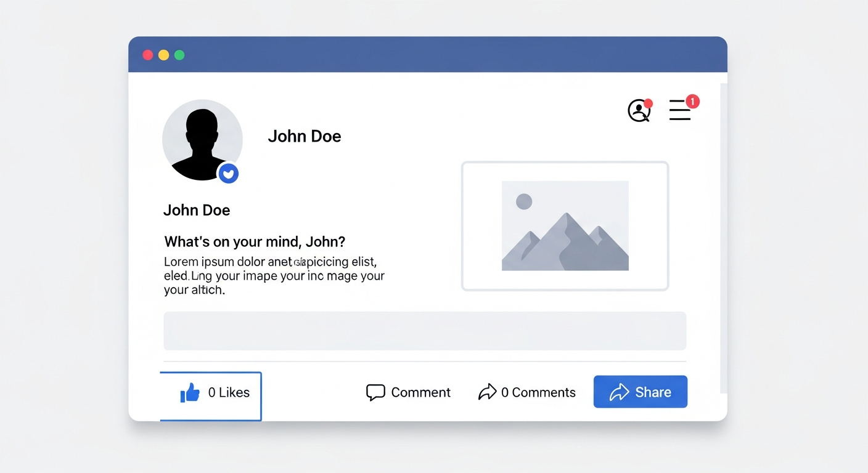This screenshot has width=868, height=473.
Task: Click the profile silhouette avatar
Action: click(202, 140)
